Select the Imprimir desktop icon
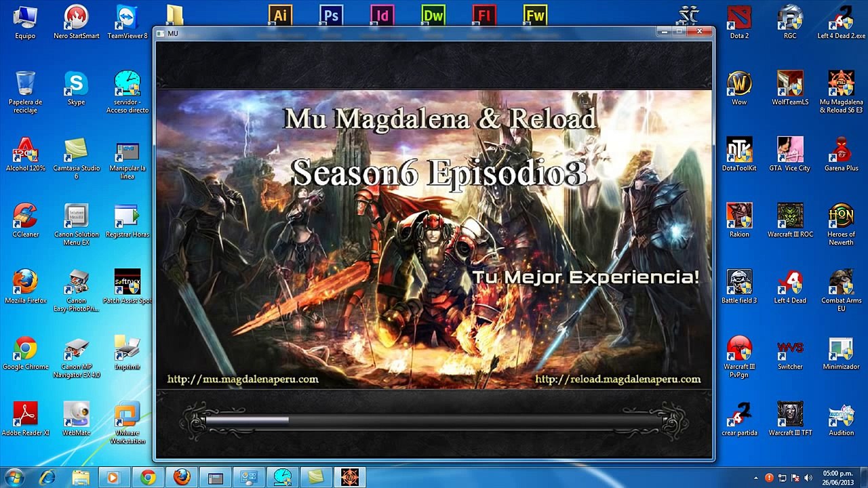Image resolution: width=868 pixels, height=488 pixels. (127, 353)
